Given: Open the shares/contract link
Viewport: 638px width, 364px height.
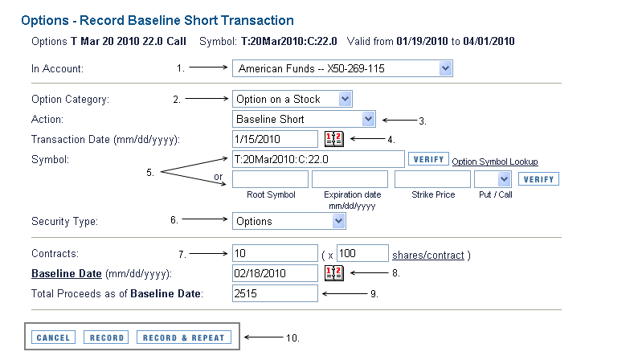Looking at the screenshot, I should coord(428,255).
